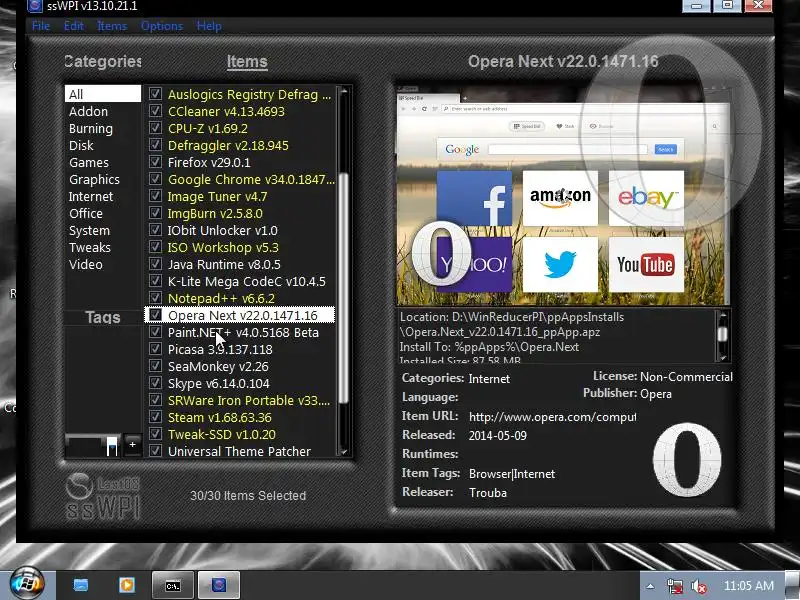Click the plus button beside tags slider
This screenshot has height=600, width=800.
(132, 444)
